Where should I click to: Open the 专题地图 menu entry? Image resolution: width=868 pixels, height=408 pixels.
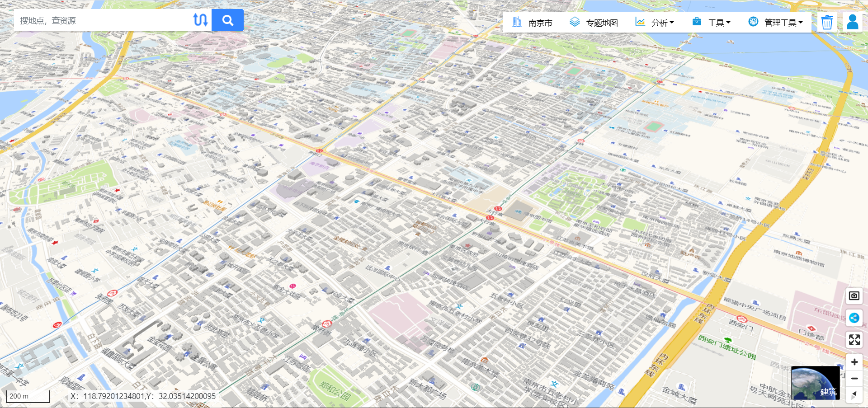[x=601, y=22]
